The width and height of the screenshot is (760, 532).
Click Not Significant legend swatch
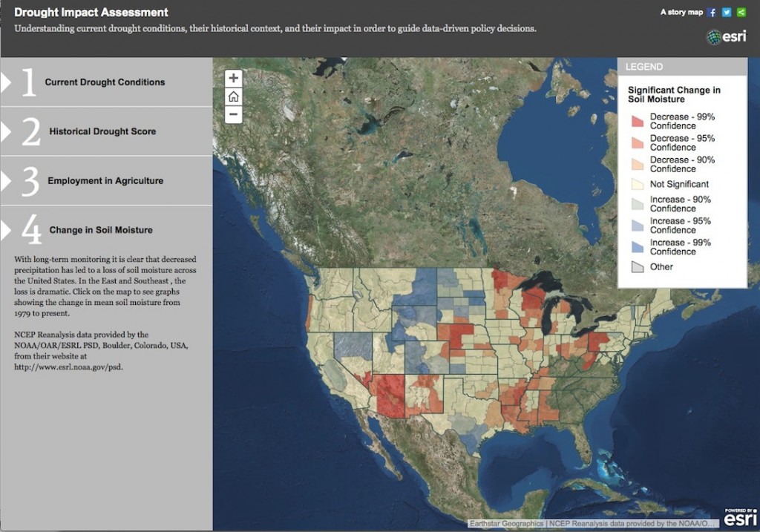coord(638,184)
